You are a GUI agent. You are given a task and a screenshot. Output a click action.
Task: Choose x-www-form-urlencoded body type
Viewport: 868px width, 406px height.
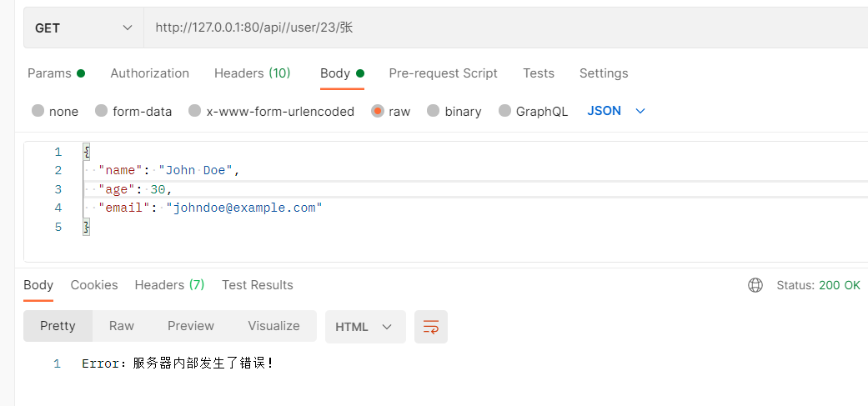[x=195, y=111]
